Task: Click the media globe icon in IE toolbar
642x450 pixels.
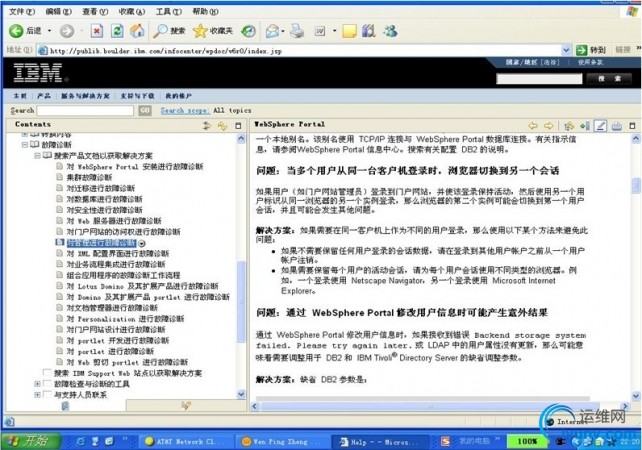Action: [x=248, y=31]
